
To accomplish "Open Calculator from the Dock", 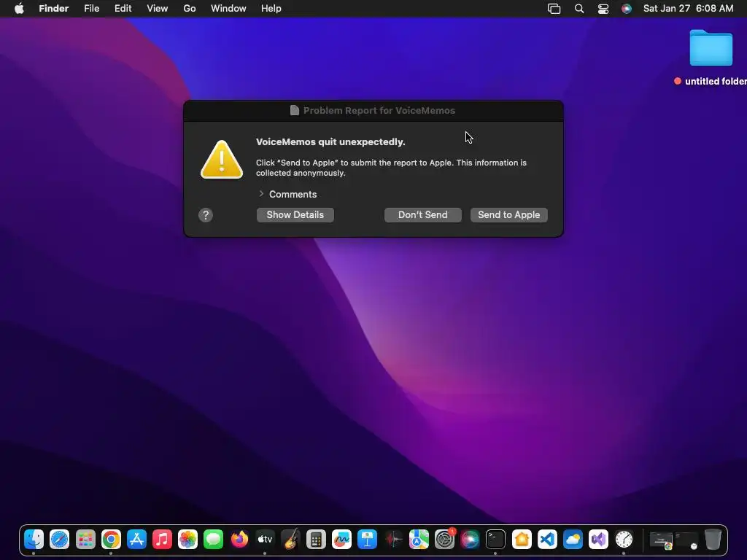I will tap(316, 540).
